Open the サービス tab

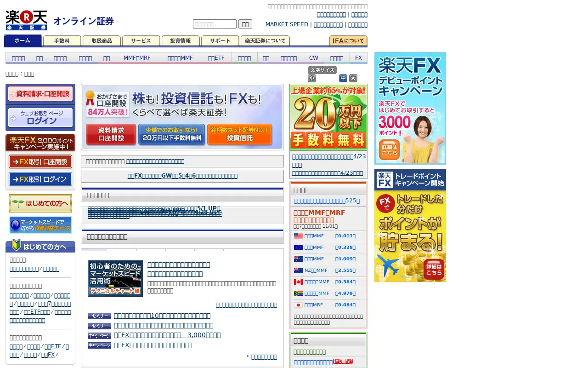click(141, 41)
